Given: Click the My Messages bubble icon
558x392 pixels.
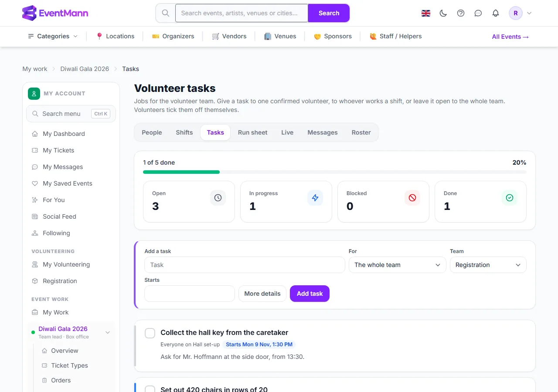Looking at the screenshot, I should tap(35, 167).
